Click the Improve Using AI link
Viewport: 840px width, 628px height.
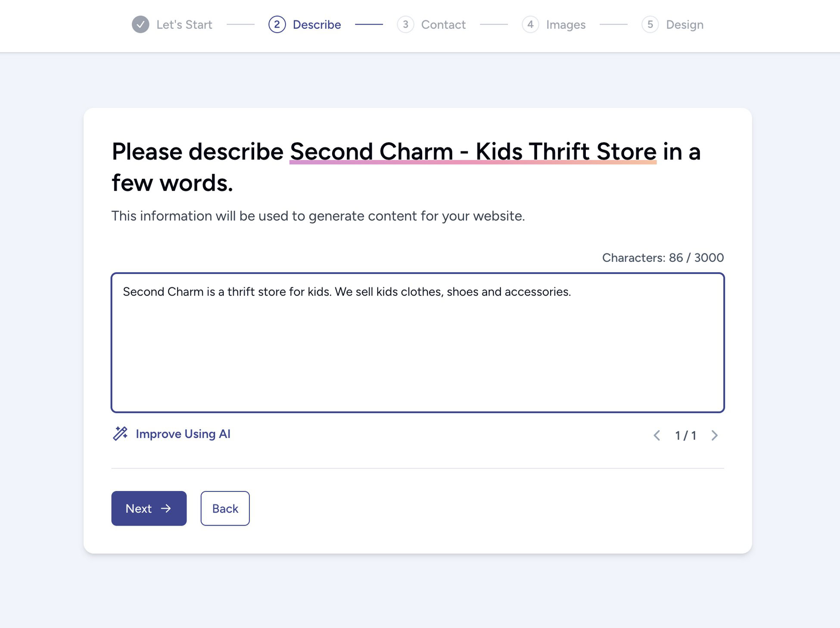(183, 434)
